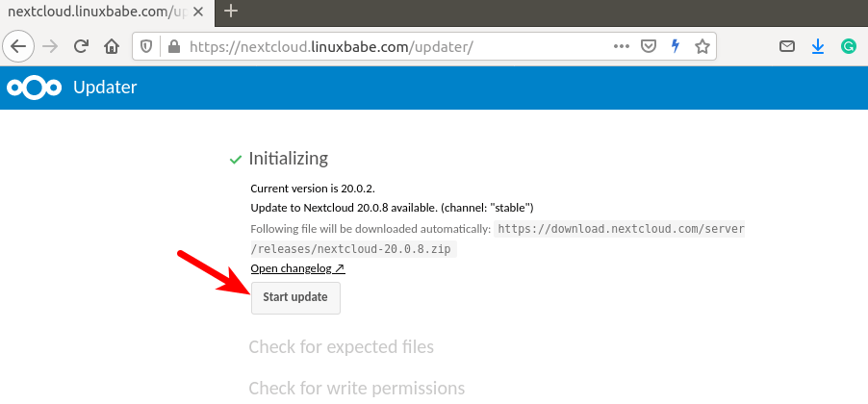This screenshot has height=404, width=868.
Task: Click the forward navigation arrow
Action: click(50, 46)
